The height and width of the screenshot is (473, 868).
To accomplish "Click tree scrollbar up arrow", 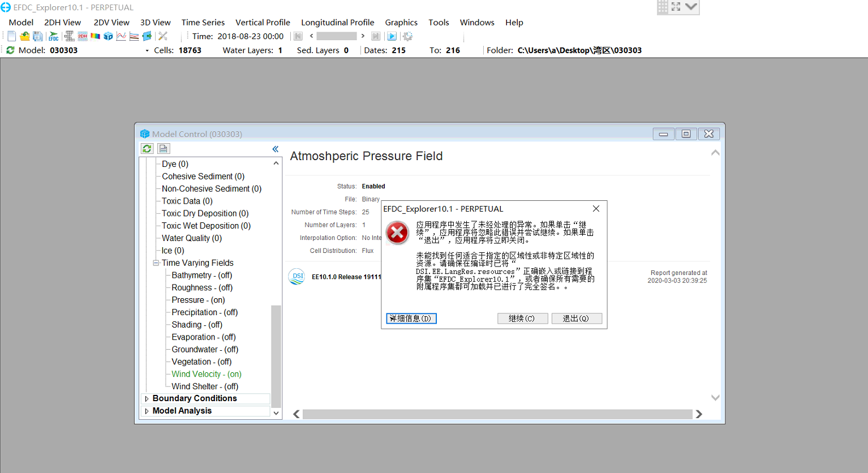I will pyautogui.click(x=276, y=164).
